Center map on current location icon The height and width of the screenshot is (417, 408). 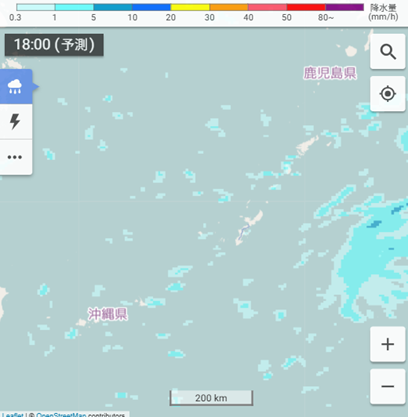point(388,94)
